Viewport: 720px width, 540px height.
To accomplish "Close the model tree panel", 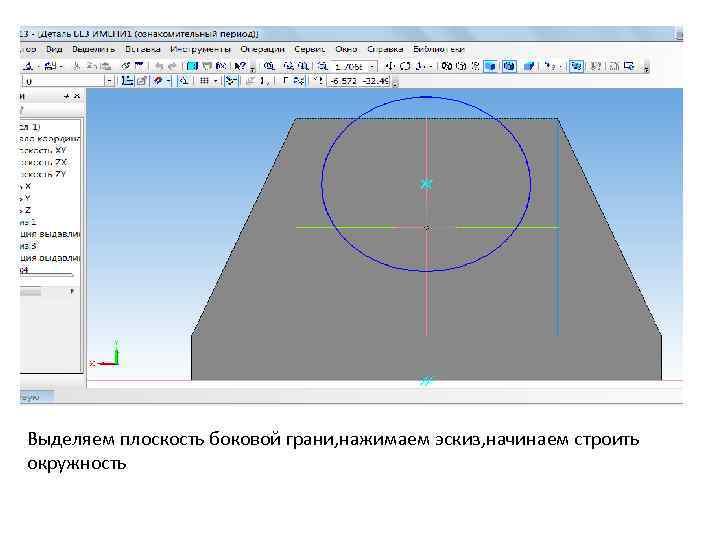I will 77,96.
